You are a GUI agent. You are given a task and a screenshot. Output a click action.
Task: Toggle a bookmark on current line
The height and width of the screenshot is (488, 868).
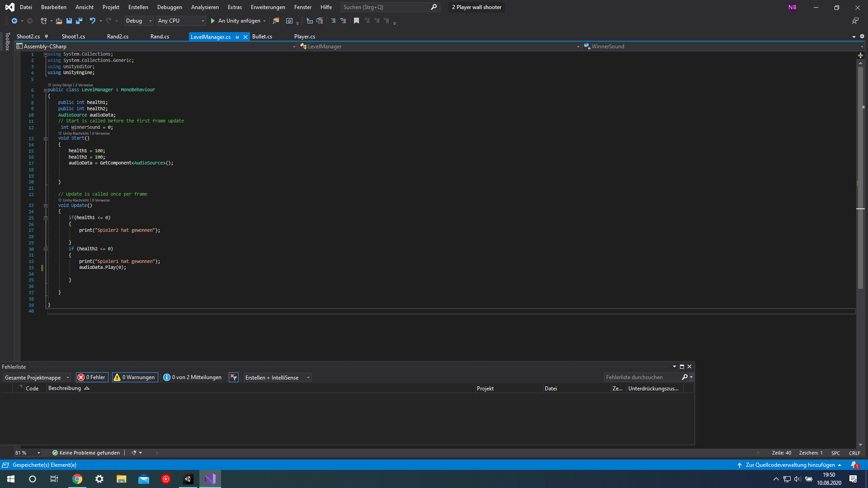tap(357, 21)
